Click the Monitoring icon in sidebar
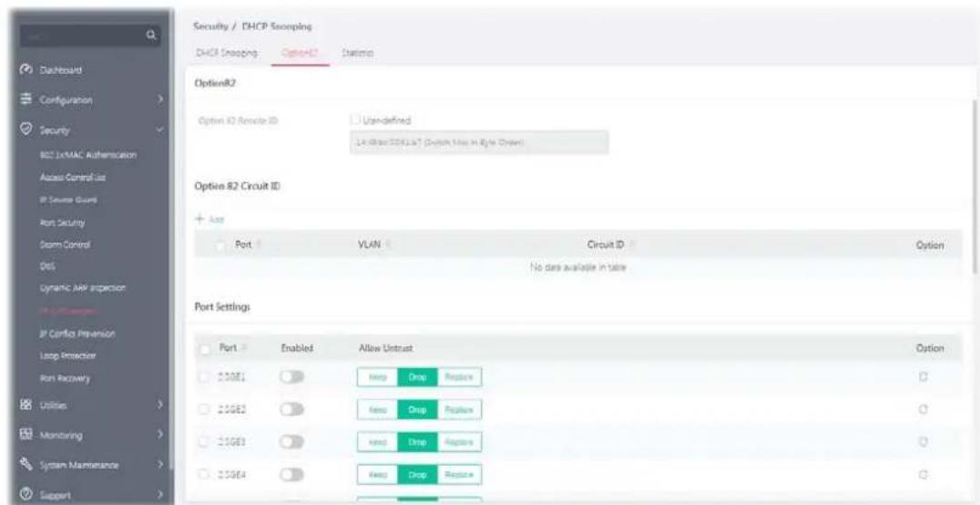This screenshot has width=980, height=505. (27, 434)
